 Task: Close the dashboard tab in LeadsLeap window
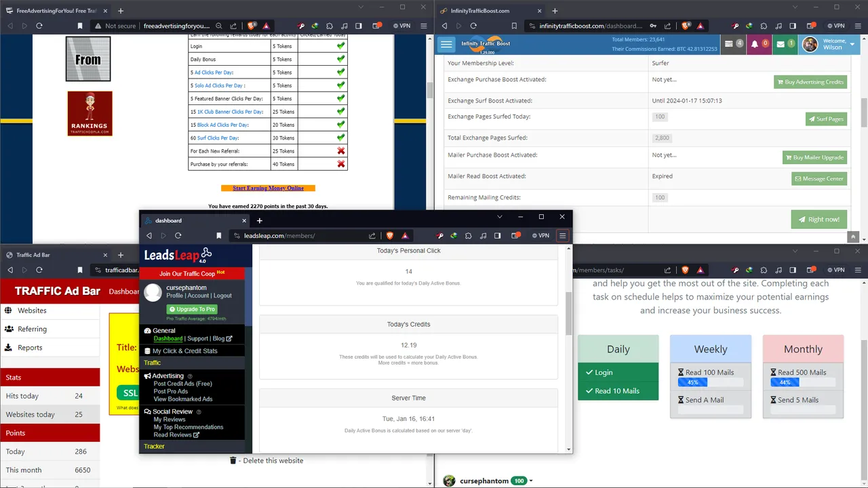click(x=244, y=220)
